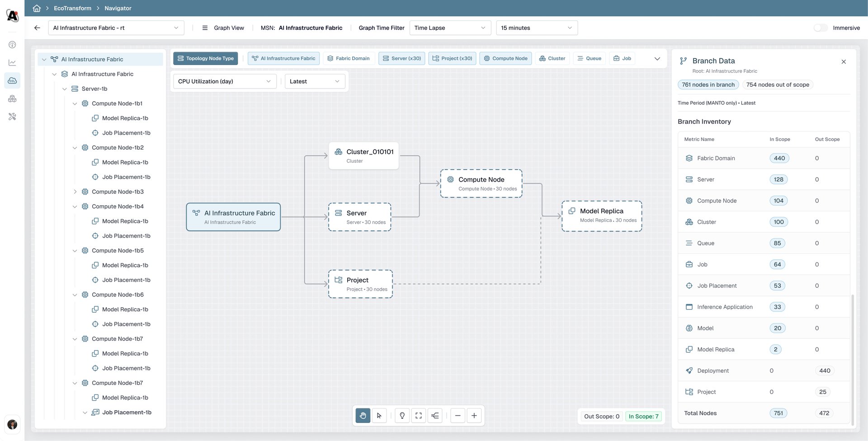868x441 pixels.
Task: Expand more node type filters chevron
Action: tap(657, 59)
